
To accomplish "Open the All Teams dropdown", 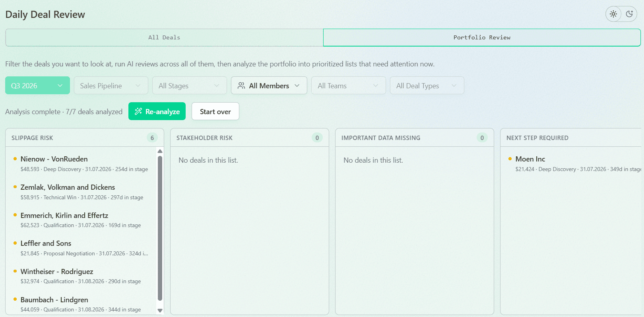I will pyautogui.click(x=348, y=86).
